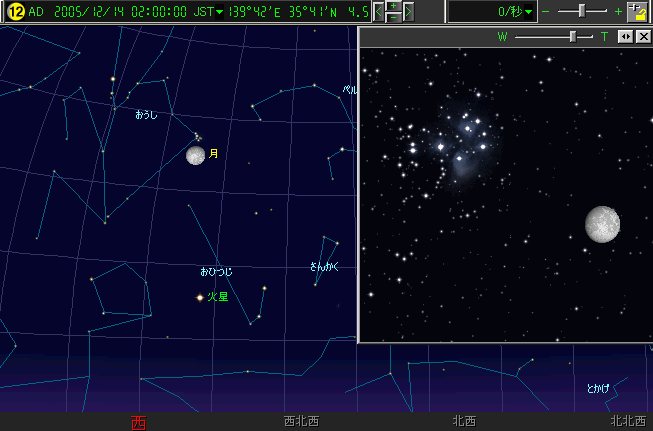Close the Pleiades zoom view panel
This screenshot has width=653, height=431.
tap(642, 36)
